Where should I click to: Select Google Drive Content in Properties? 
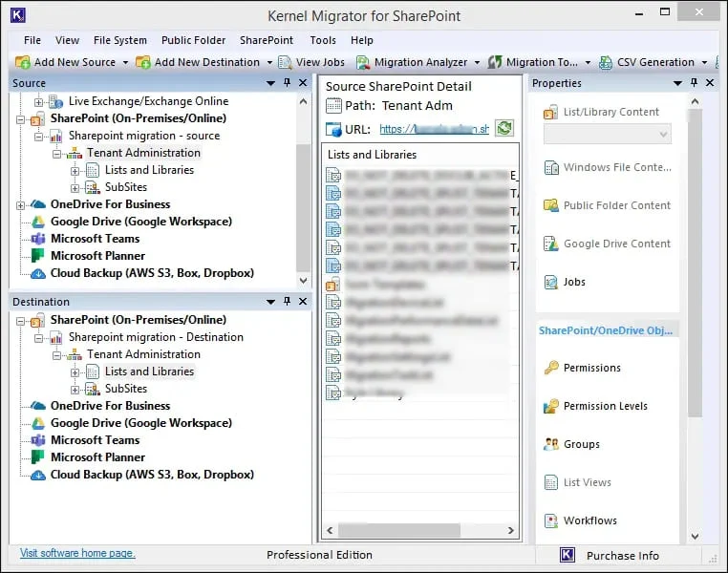(608, 244)
